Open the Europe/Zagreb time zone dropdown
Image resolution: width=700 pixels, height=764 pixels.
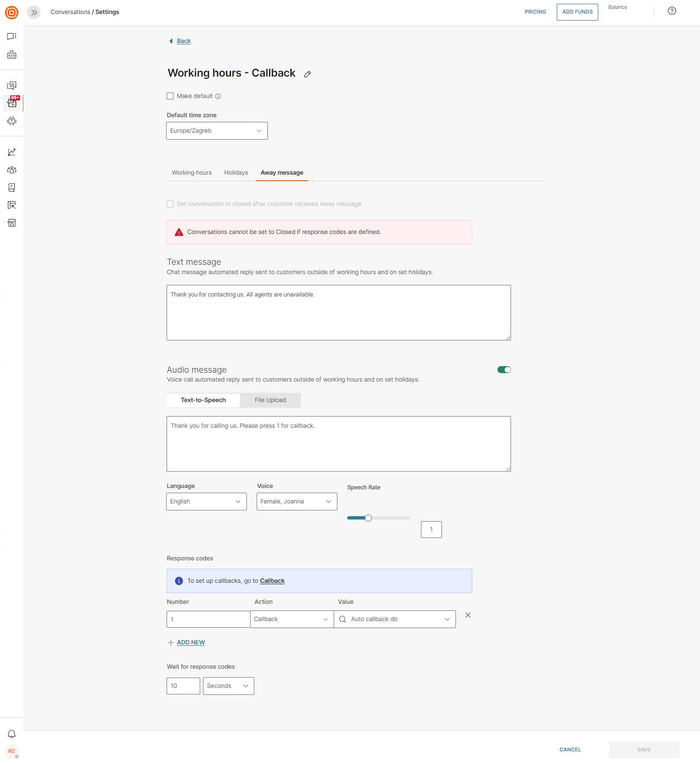click(217, 131)
